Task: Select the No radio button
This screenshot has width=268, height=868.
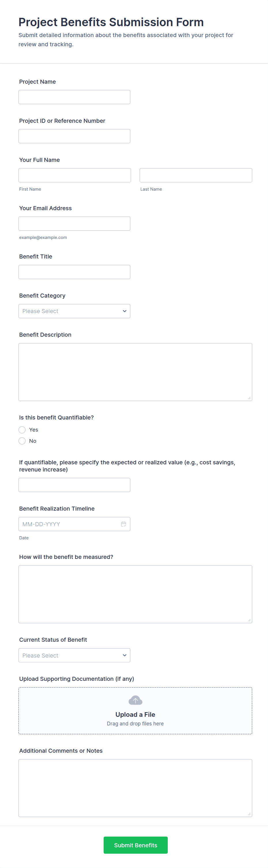Action: tap(22, 441)
